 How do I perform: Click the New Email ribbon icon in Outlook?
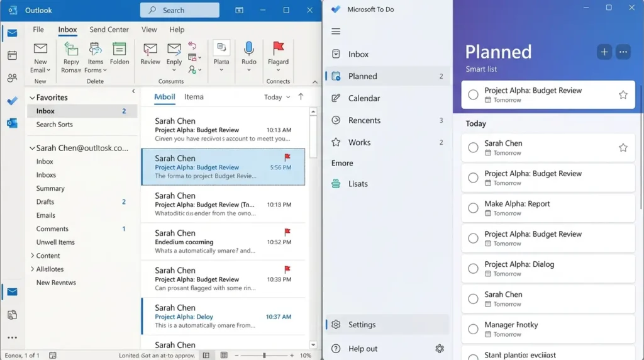click(x=40, y=49)
